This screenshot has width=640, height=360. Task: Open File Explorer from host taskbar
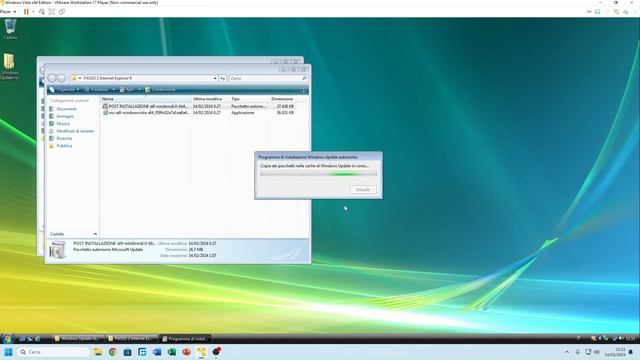pyautogui.click(x=98, y=352)
